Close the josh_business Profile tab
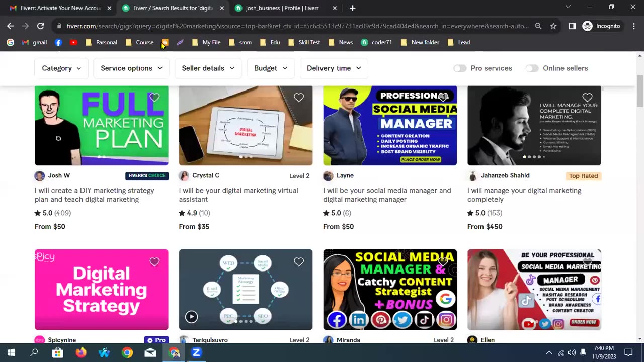The width and height of the screenshot is (644, 362). tap(335, 8)
